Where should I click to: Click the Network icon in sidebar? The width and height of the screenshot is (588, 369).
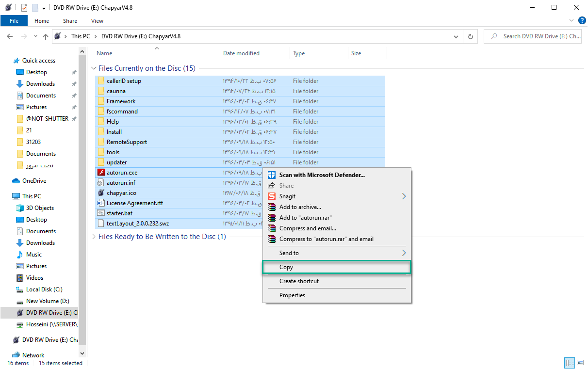click(16, 355)
